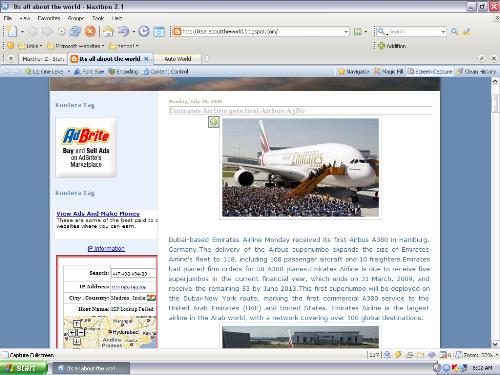The image size is (500, 375).
Task: Switch to the Auto World tab
Action: 178,59
